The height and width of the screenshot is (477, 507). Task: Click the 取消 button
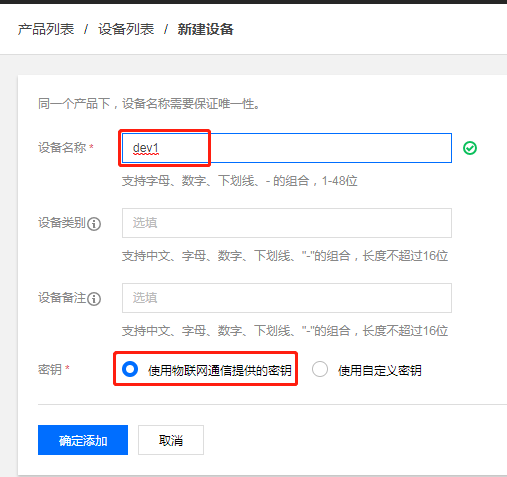171,440
